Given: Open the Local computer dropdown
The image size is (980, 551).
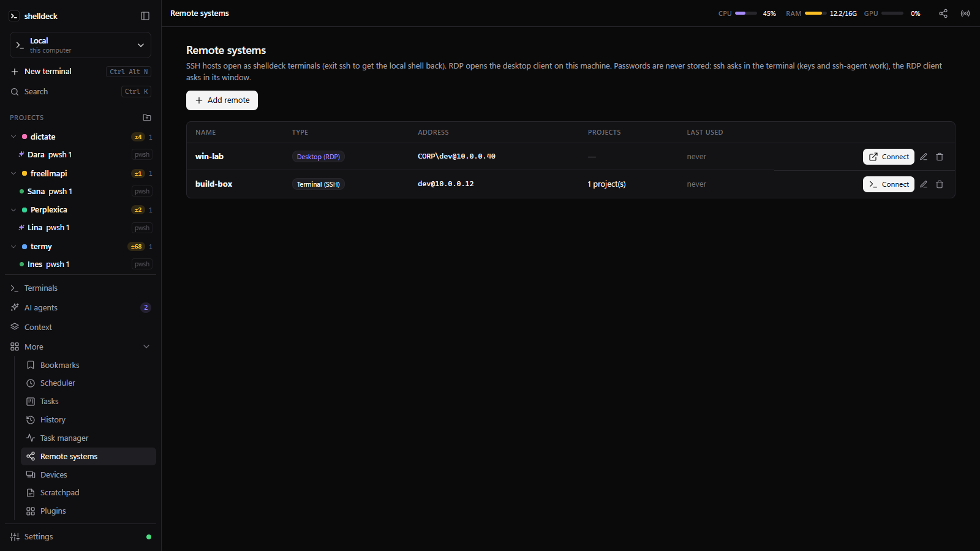Looking at the screenshot, I should click(x=80, y=45).
